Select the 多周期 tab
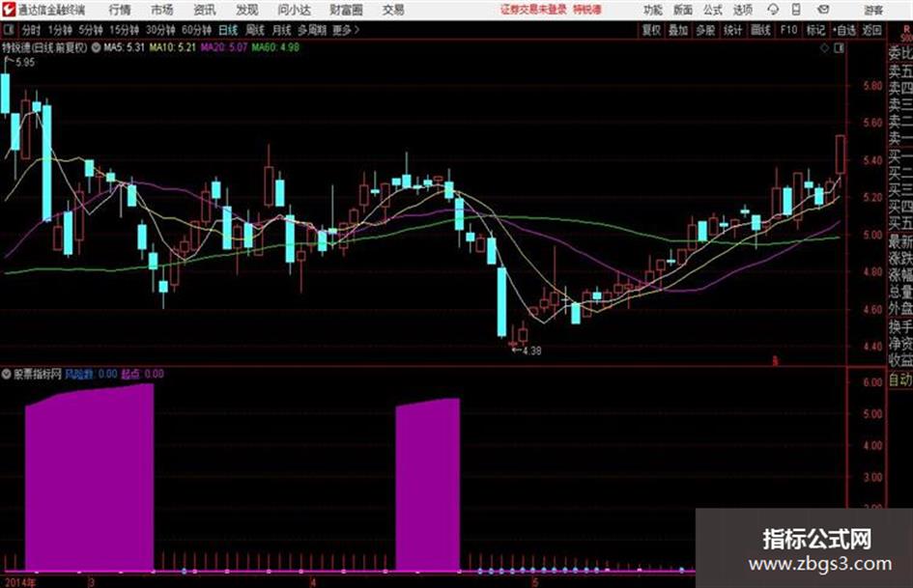 tap(312, 30)
